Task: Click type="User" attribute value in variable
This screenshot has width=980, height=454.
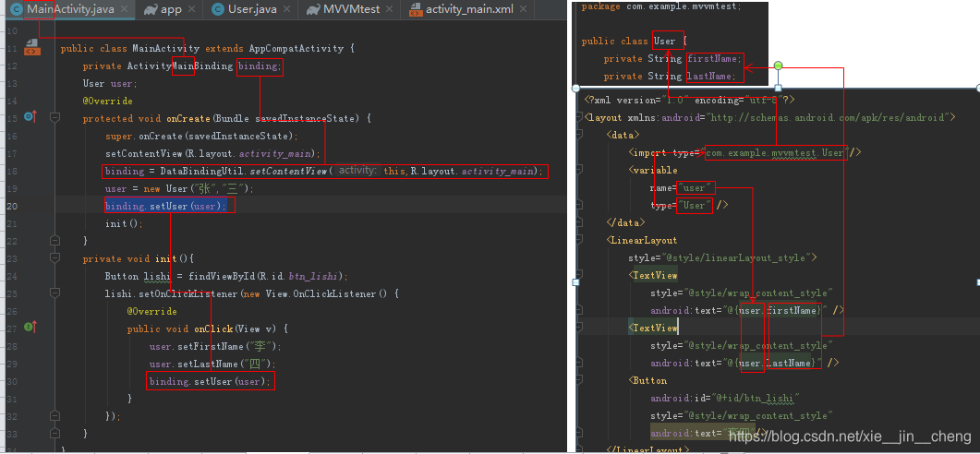Action: coord(694,205)
